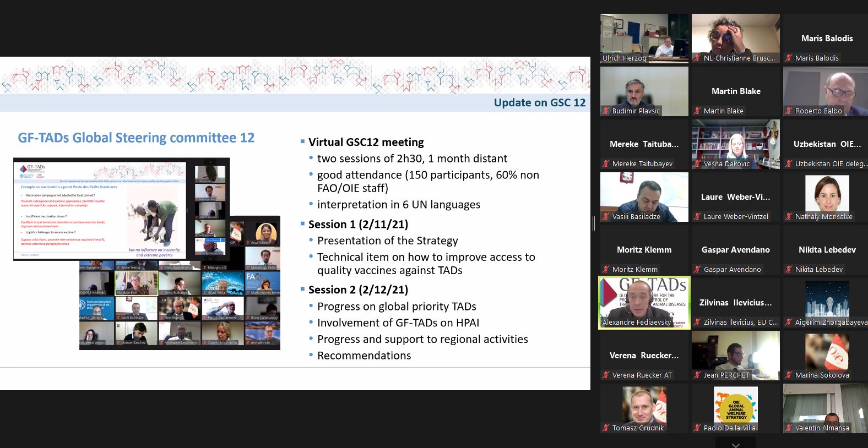
Task: Click muted microphone icon next to Roberto Balbo
Action: tap(789, 111)
